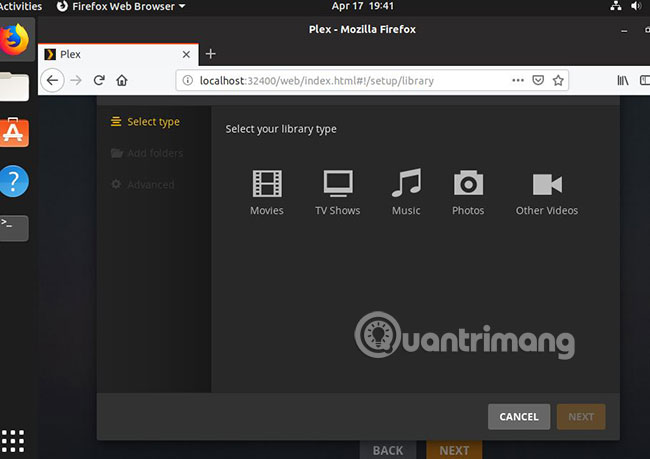The image size is (650, 459).
Task: Go back to the previous page
Action: point(52,80)
